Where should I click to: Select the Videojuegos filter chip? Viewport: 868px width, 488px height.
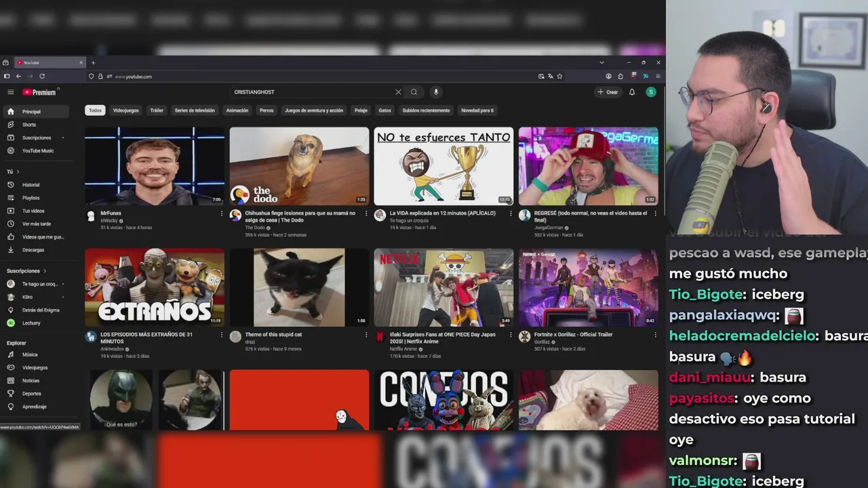click(125, 110)
